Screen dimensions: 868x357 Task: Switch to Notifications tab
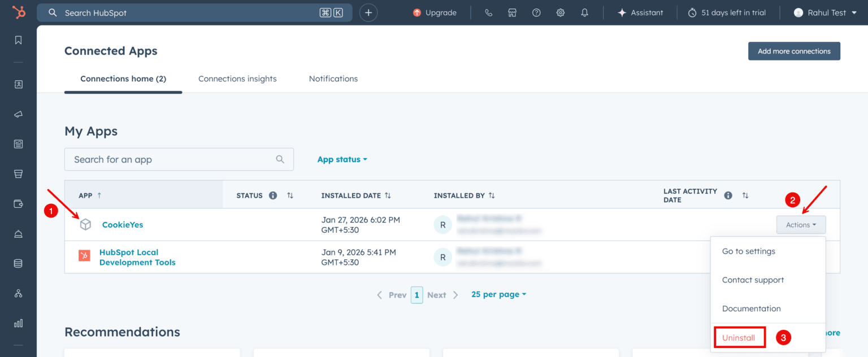point(333,79)
